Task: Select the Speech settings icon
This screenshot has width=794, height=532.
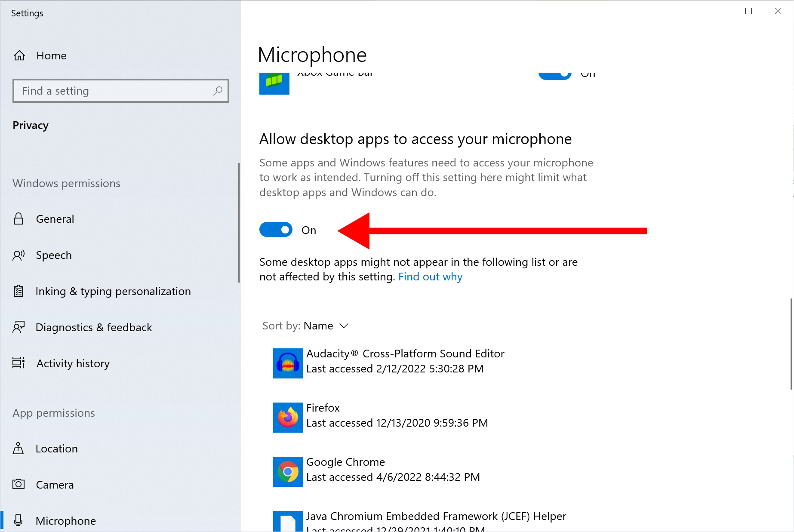Action: click(x=19, y=255)
